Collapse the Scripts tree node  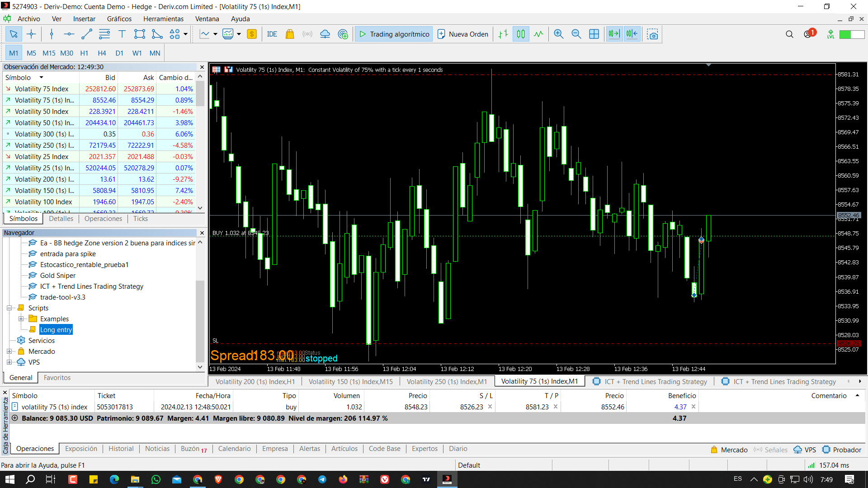pos(9,308)
